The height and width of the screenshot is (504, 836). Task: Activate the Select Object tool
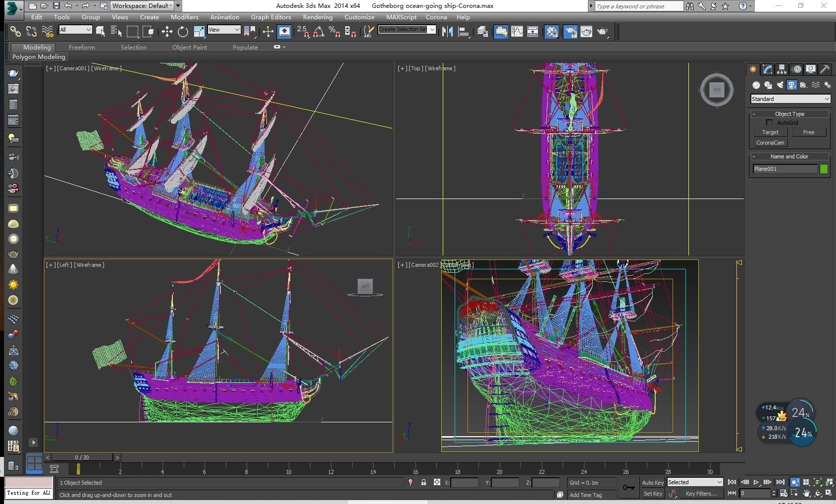pyautogui.click(x=101, y=32)
